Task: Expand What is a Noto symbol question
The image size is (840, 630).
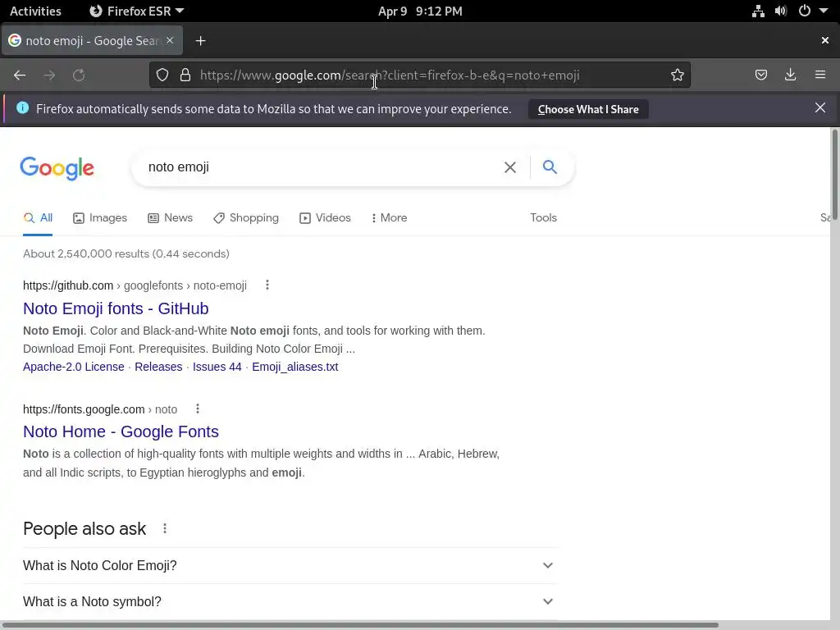Action: tap(290, 601)
